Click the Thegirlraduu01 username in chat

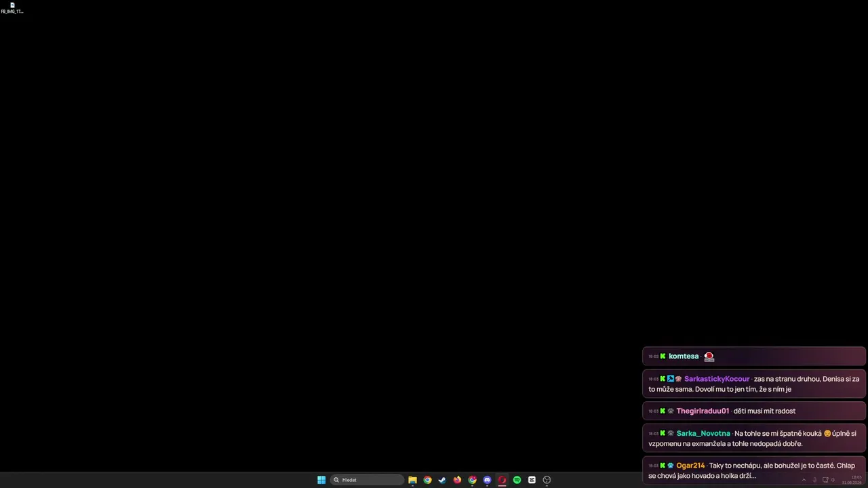point(703,411)
